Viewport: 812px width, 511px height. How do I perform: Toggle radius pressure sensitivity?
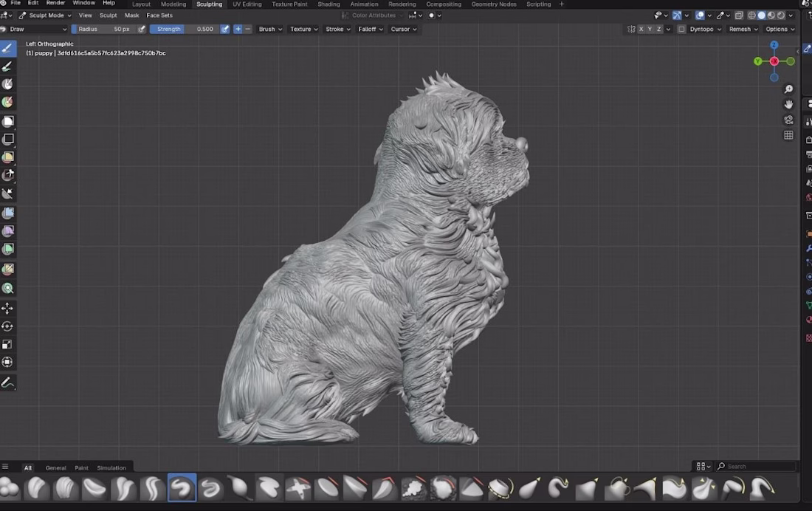pyautogui.click(x=142, y=29)
